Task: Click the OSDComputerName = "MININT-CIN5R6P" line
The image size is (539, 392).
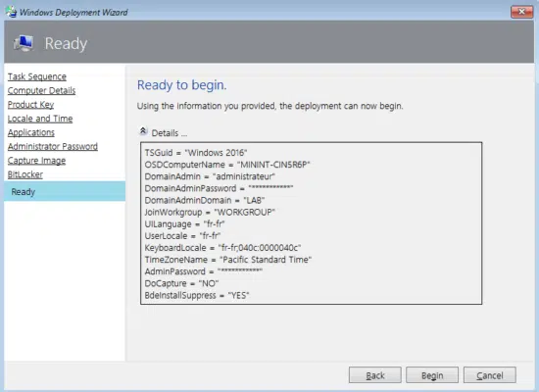Action: click(227, 165)
